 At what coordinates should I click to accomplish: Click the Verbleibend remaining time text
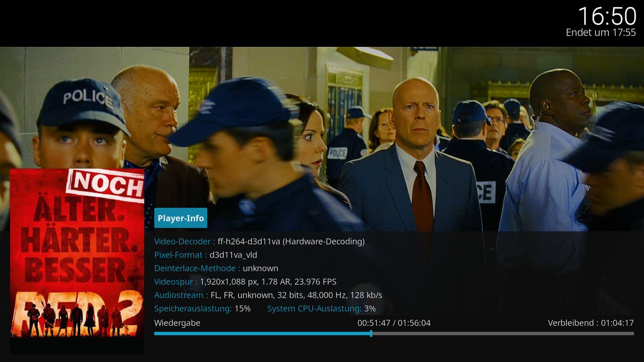[591, 323]
